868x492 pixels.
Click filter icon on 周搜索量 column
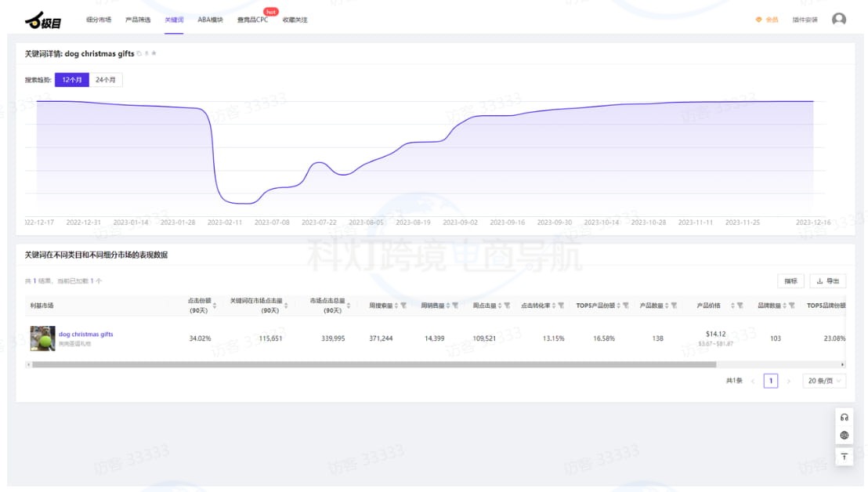click(403, 306)
